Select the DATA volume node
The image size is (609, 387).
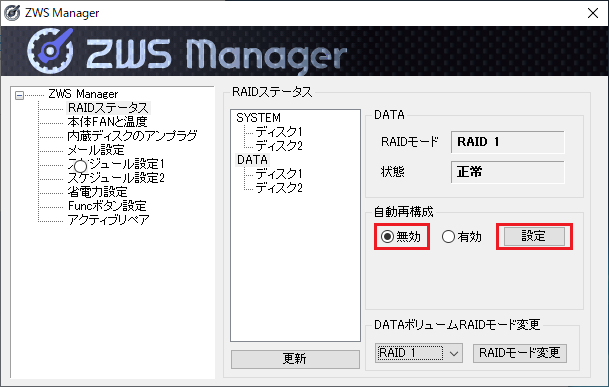(252, 160)
